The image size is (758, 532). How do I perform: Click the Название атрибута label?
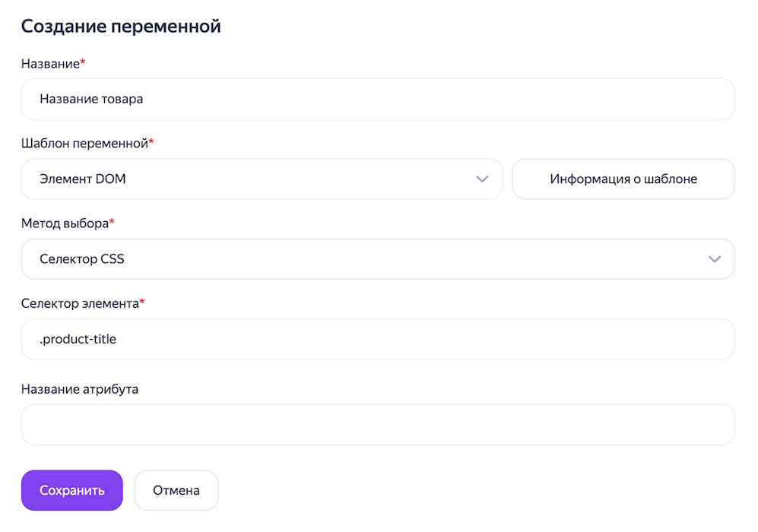coord(80,388)
